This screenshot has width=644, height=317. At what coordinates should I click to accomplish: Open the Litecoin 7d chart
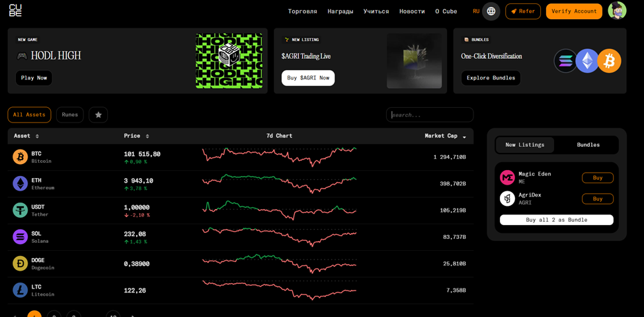[x=279, y=291]
